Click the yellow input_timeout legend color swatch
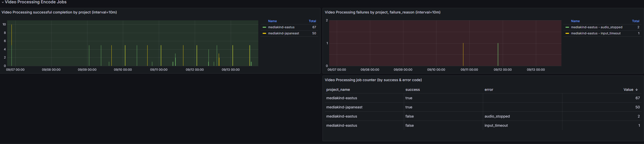 tap(567, 33)
